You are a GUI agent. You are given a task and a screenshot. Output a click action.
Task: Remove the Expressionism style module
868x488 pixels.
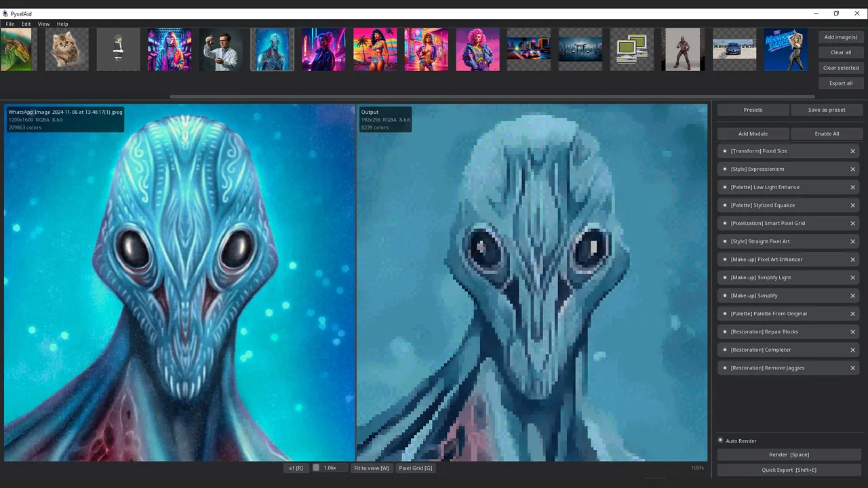coord(852,169)
